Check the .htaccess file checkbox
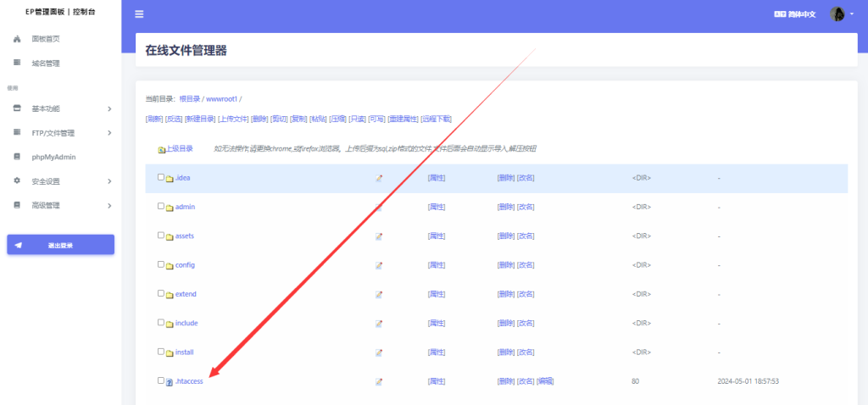The image size is (868, 405). click(x=161, y=380)
